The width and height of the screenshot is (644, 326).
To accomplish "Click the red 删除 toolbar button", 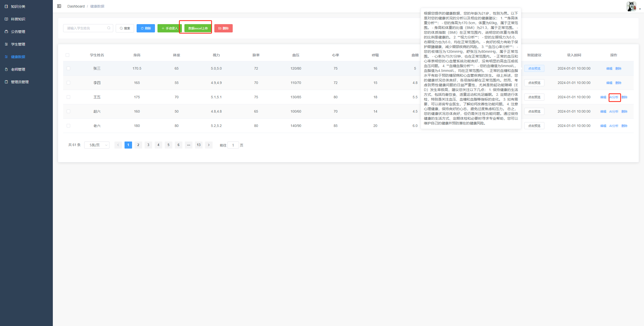I will (x=223, y=28).
